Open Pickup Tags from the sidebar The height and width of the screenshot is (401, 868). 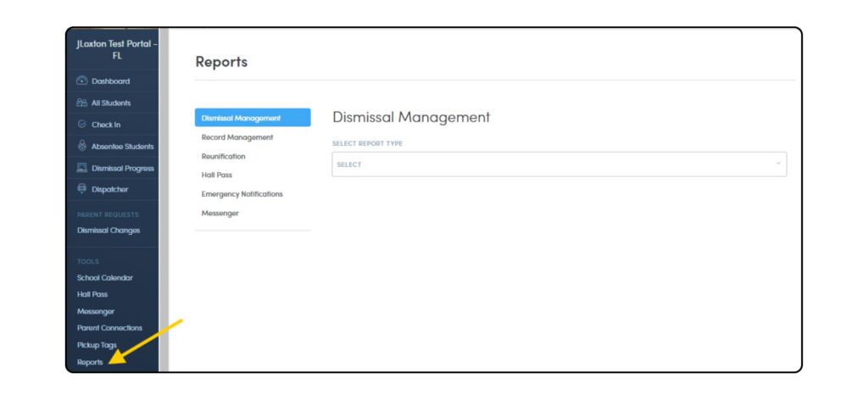tap(97, 345)
